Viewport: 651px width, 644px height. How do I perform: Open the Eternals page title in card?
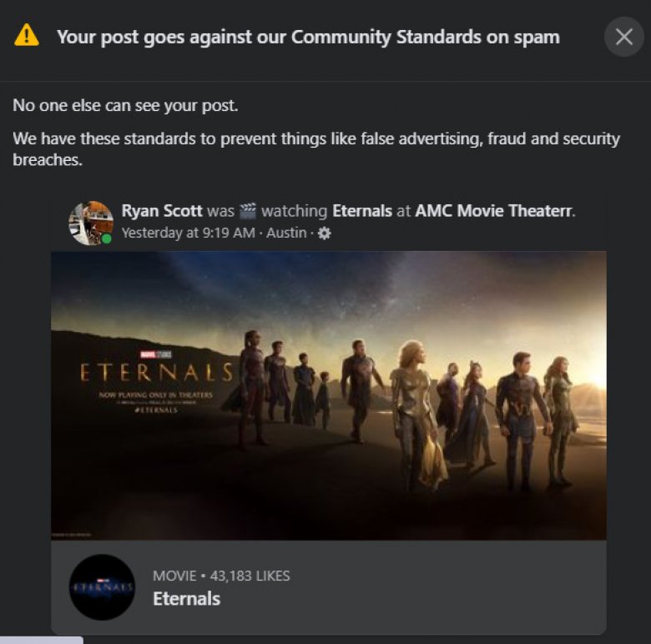click(186, 599)
